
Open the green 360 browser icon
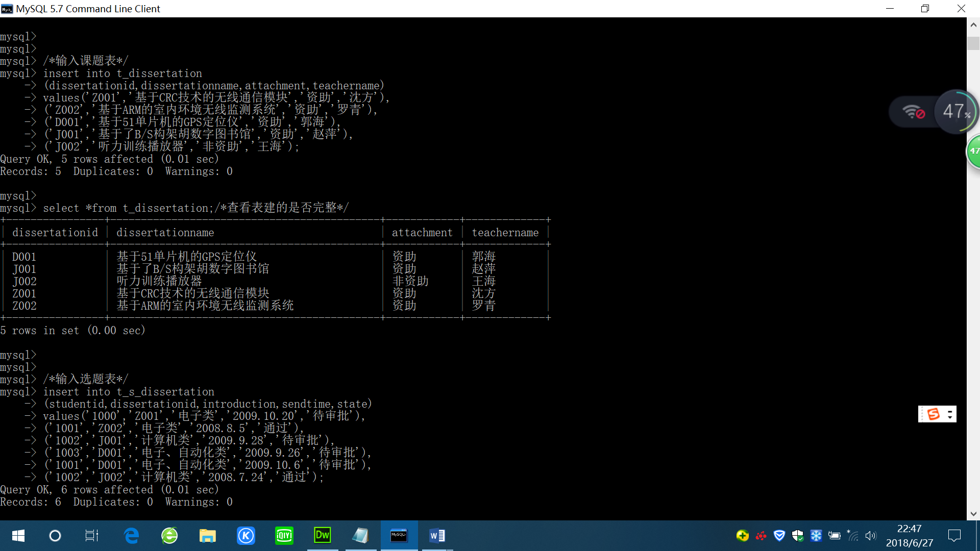pyautogui.click(x=169, y=536)
